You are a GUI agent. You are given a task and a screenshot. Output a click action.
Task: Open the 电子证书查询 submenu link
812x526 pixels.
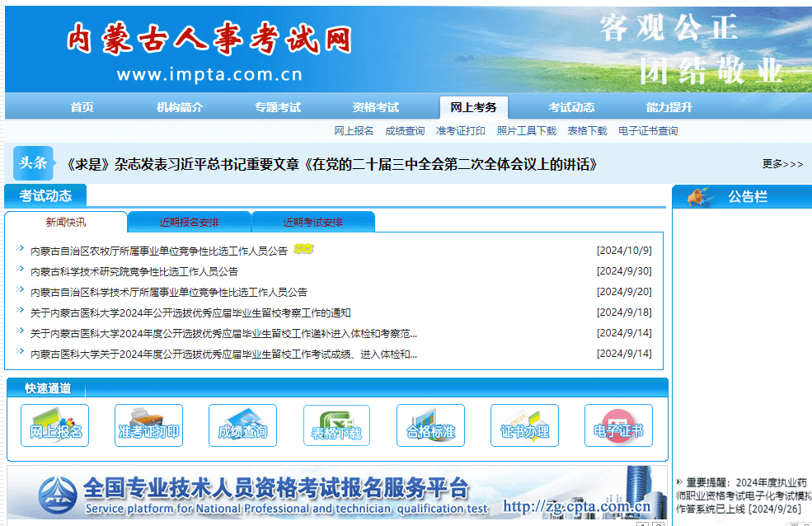[648, 131]
